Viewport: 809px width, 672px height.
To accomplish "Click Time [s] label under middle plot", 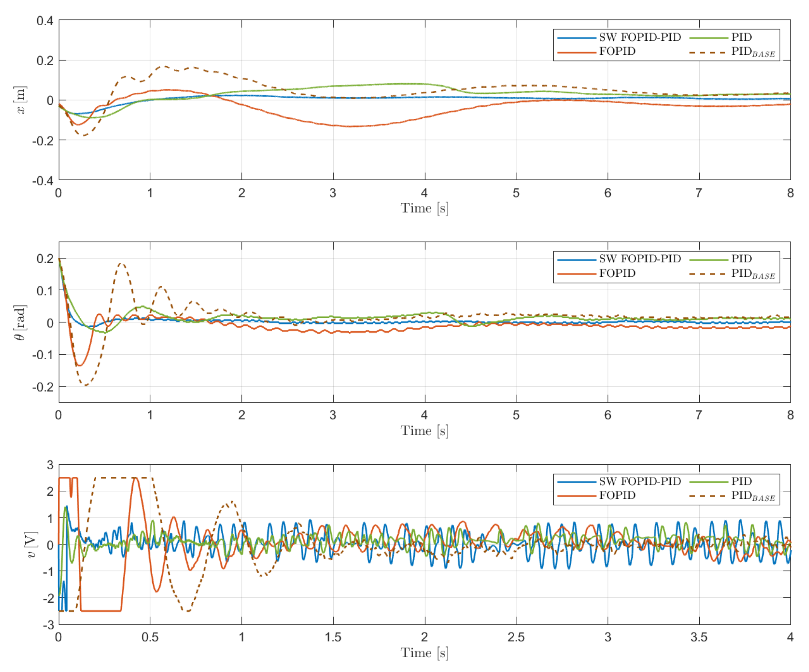I will coord(424,430).
